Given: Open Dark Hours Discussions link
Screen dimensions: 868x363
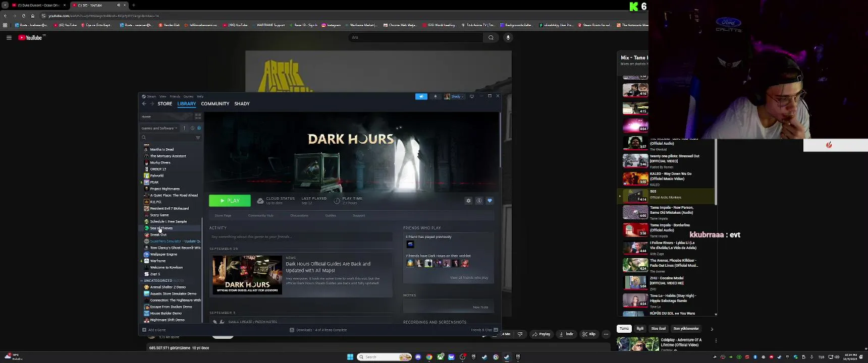Looking at the screenshot, I should (299, 216).
